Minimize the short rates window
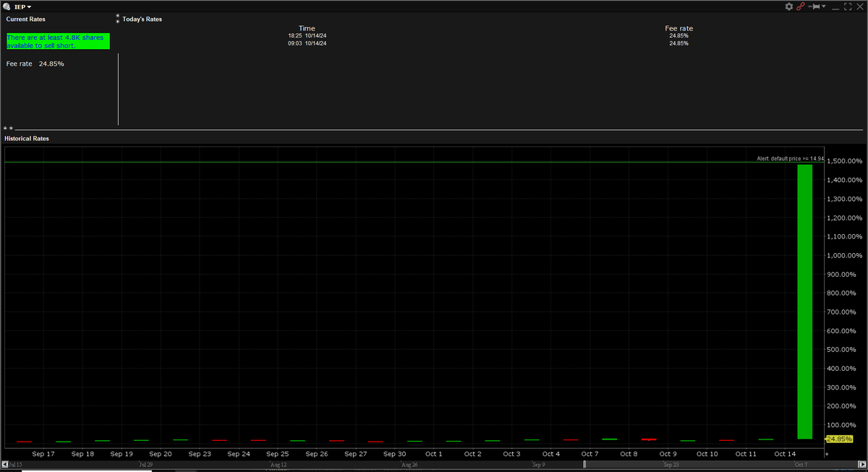The height and width of the screenshot is (472, 868). 835,7
